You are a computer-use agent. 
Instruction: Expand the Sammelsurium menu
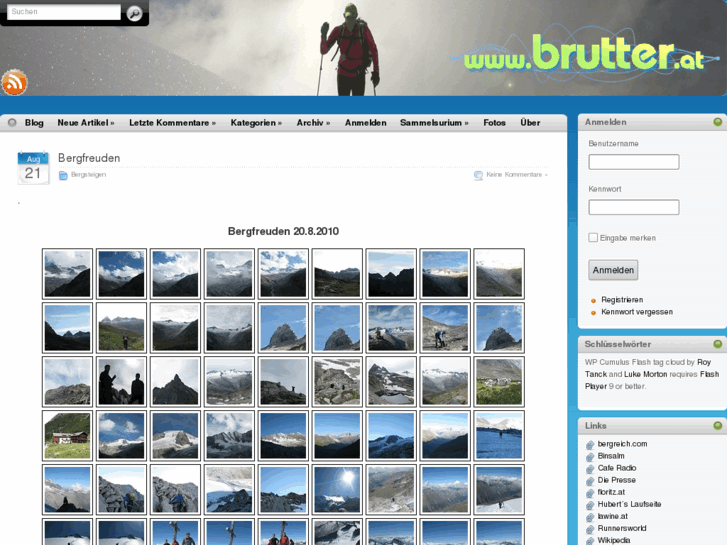point(434,122)
